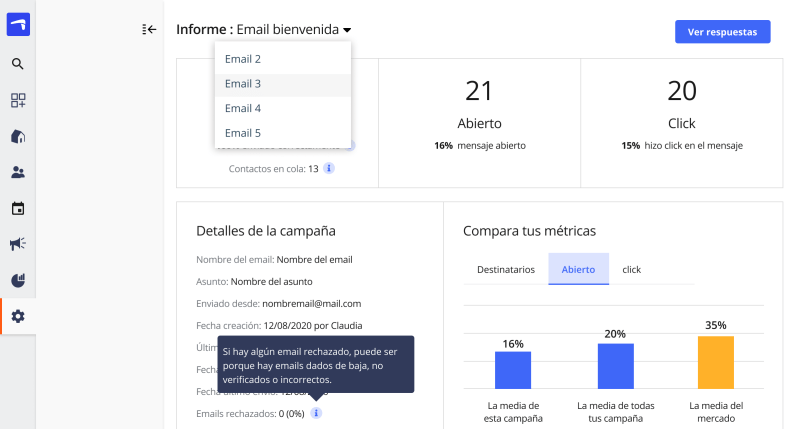
Task: Choose Email 4 in the dropdown list
Action: [x=243, y=108]
